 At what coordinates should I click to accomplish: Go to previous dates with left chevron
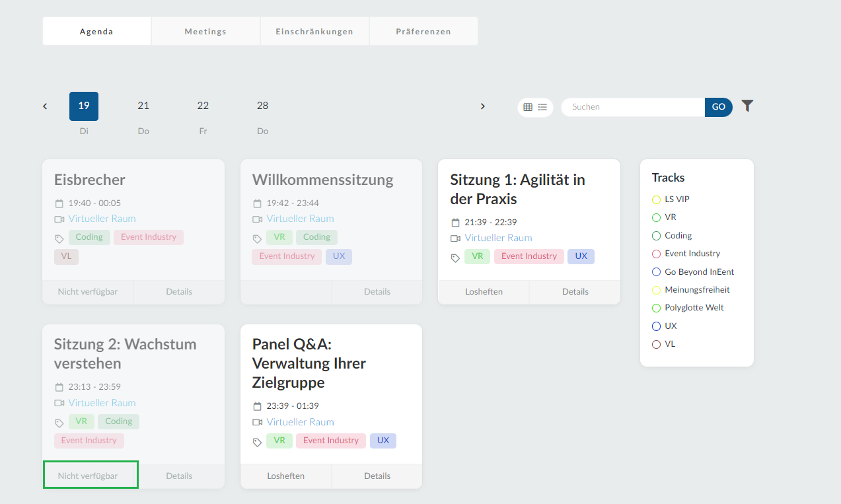(45, 106)
